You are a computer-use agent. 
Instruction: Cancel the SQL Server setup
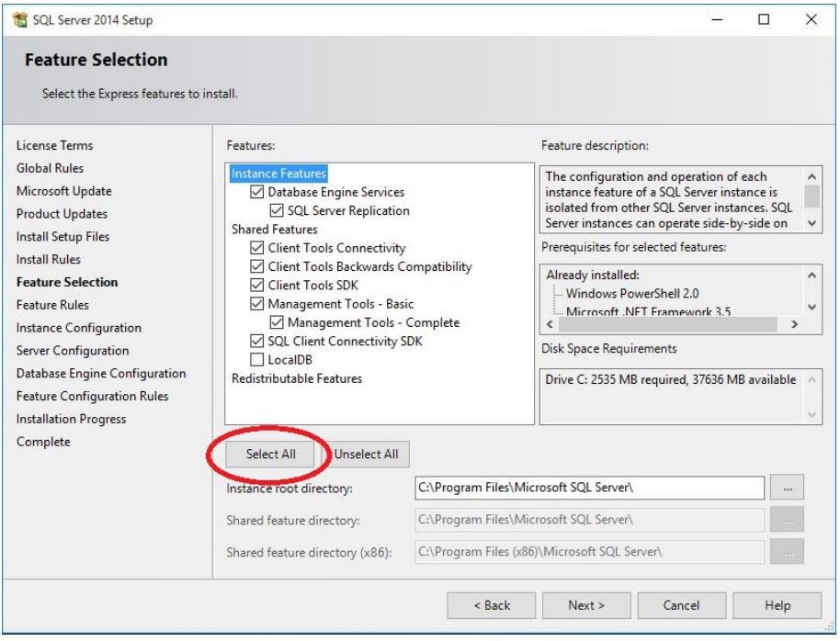681,605
